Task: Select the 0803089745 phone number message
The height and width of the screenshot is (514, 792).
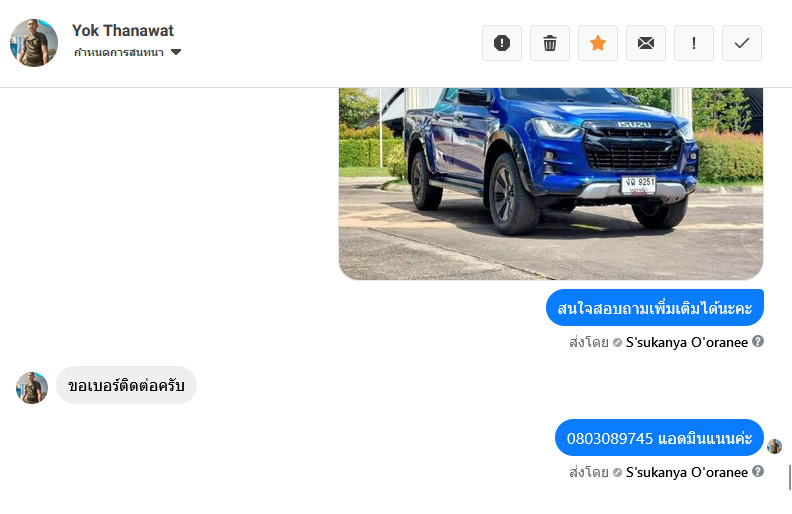Action: (659, 438)
